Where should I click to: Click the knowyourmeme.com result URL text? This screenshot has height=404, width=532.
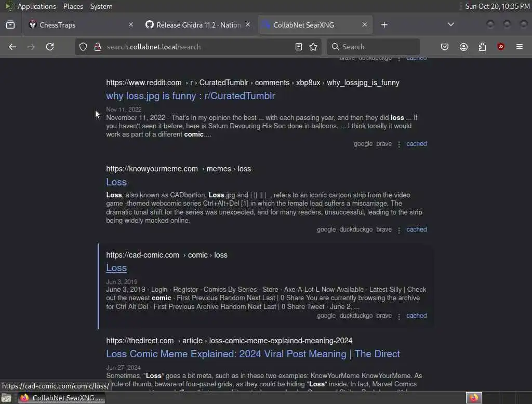(x=179, y=169)
